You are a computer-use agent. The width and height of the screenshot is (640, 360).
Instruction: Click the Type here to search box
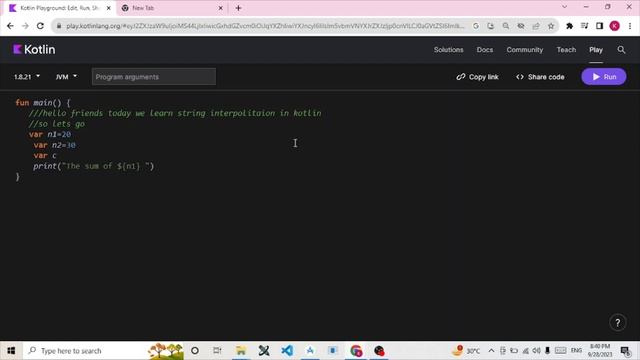[104, 351]
